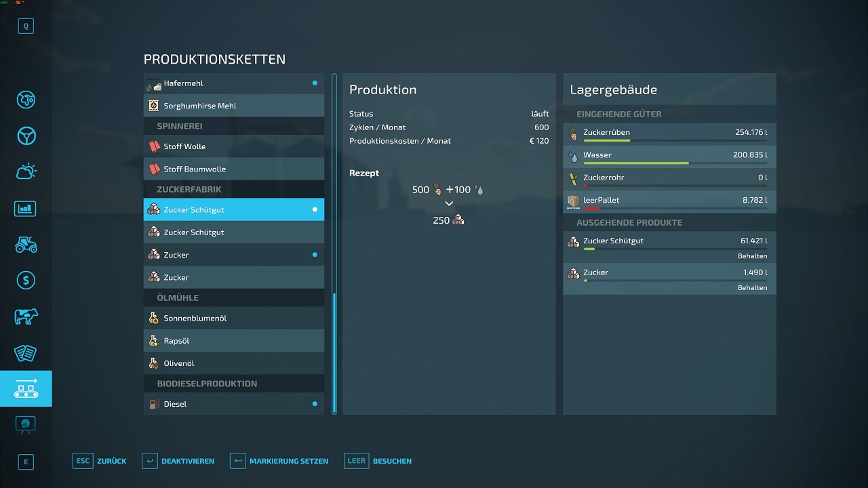868x488 pixels.
Task: Select the cow animals icon
Action: (x=26, y=317)
